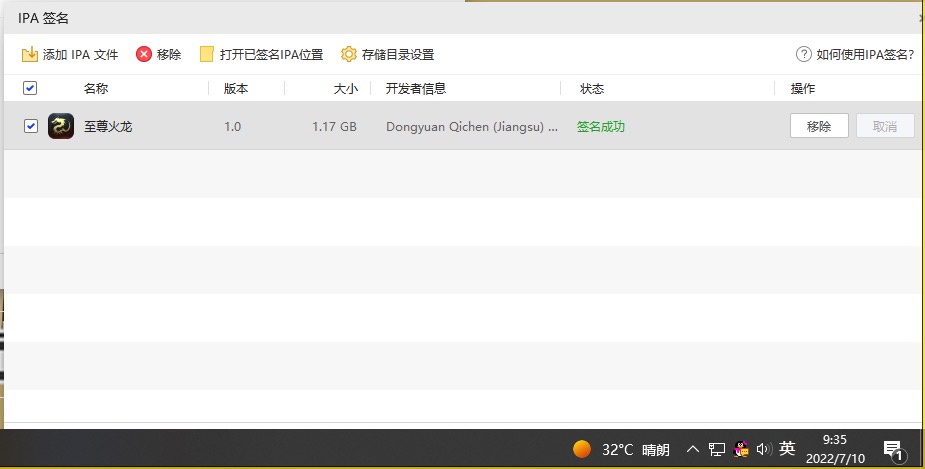
Task: Click the 至尊火龙 app icon
Action: point(61,126)
